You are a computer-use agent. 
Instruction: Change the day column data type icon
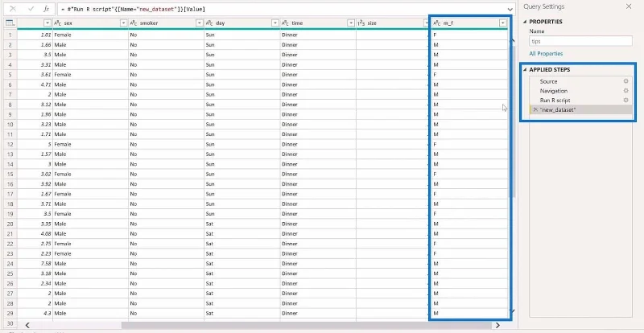pyautogui.click(x=209, y=23)
